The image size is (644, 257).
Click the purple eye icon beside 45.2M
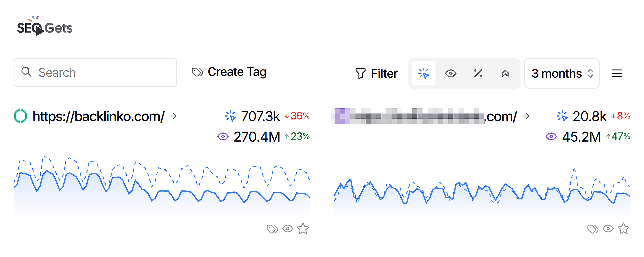[551, 136]
